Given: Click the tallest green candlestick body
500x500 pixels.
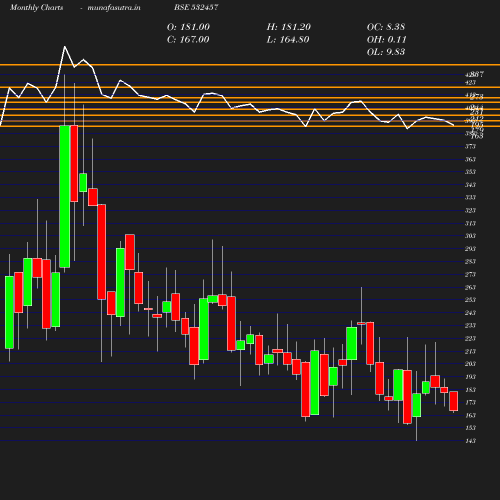Looking at the screenshot, I should pyautogui.click(x=65, y=197).
